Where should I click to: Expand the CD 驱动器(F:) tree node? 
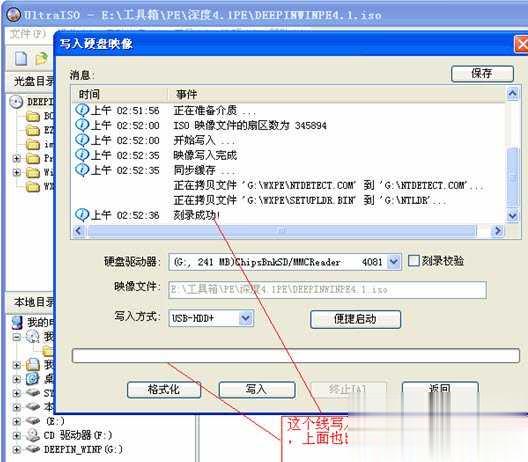[16, 435]
